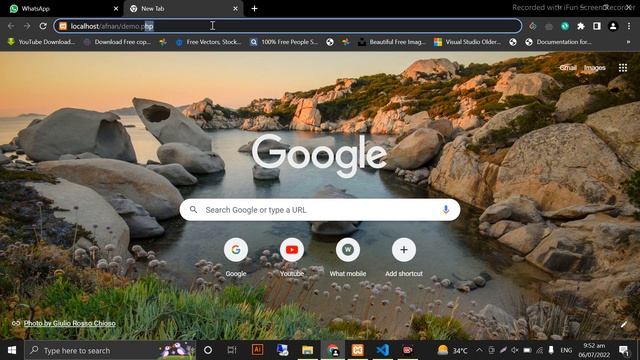Screen dimensions: 640x360
Task: Open the Youtube shortcut tile
Action: (x=292, y=257)
